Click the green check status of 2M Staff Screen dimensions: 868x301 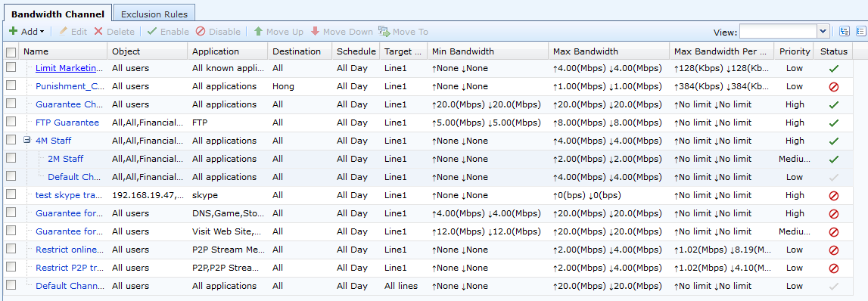click(x=834, y=160)
